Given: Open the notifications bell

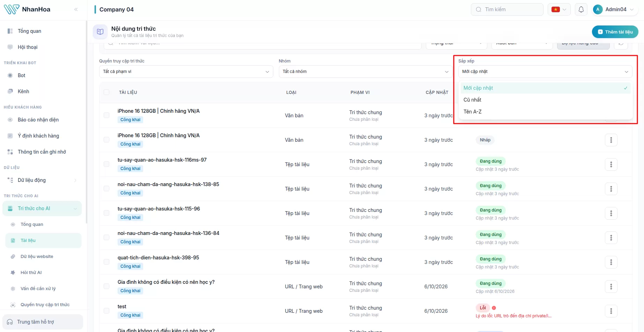Looking at the screenshot, I should 581,9.
